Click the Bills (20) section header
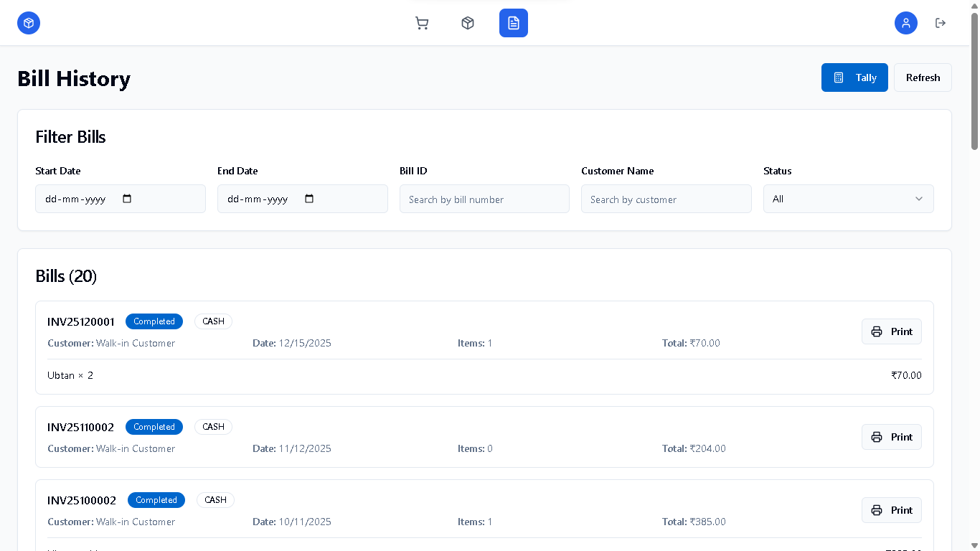Screen dimensions: 980x551 point(65,276)
